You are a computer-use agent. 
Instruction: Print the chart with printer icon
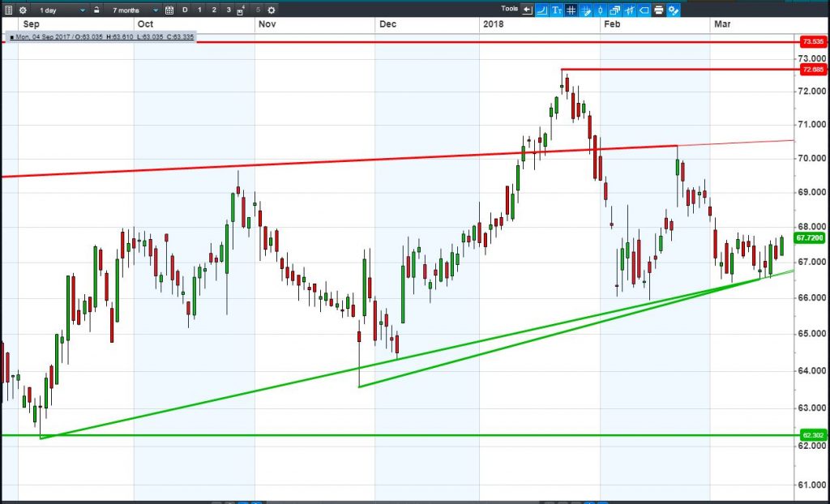pyautogui.click(x=658, y=10)
